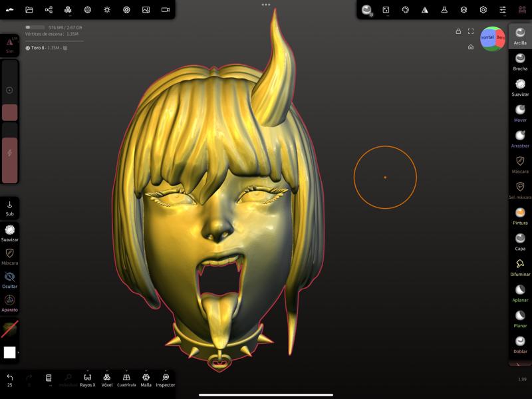The width and height of the screenshot is (532, 399).
Task: Open the settings gear menu
Action: tap(483, 9)
